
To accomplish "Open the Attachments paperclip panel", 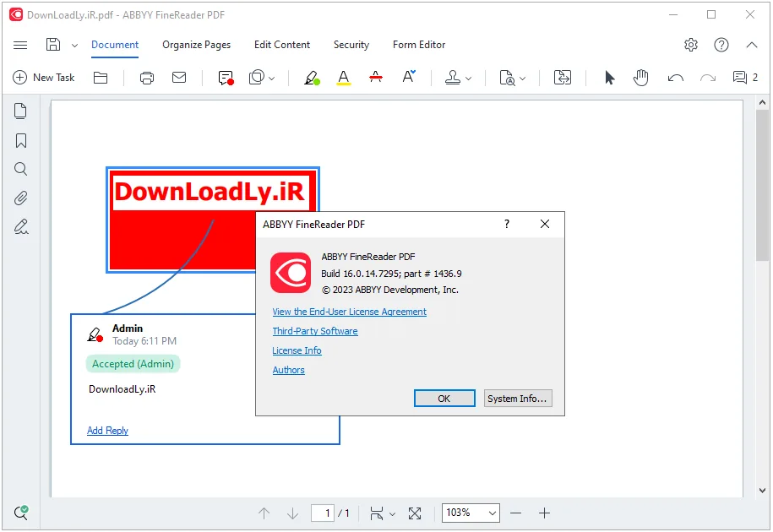I will (x=21, y=198).
